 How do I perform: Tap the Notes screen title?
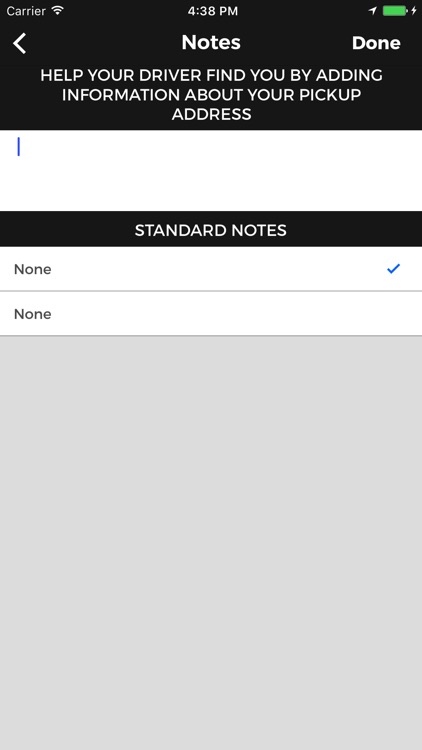click(x=211, y=43)
